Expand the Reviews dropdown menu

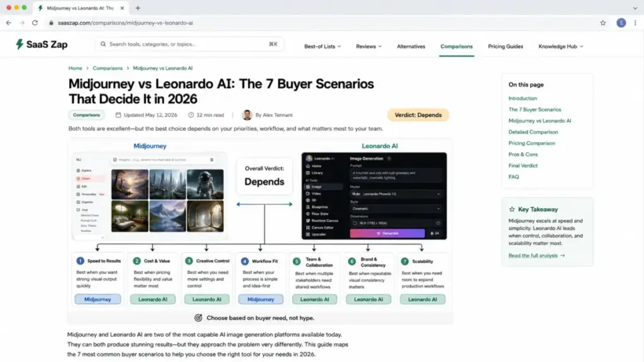tap(369, 47)
